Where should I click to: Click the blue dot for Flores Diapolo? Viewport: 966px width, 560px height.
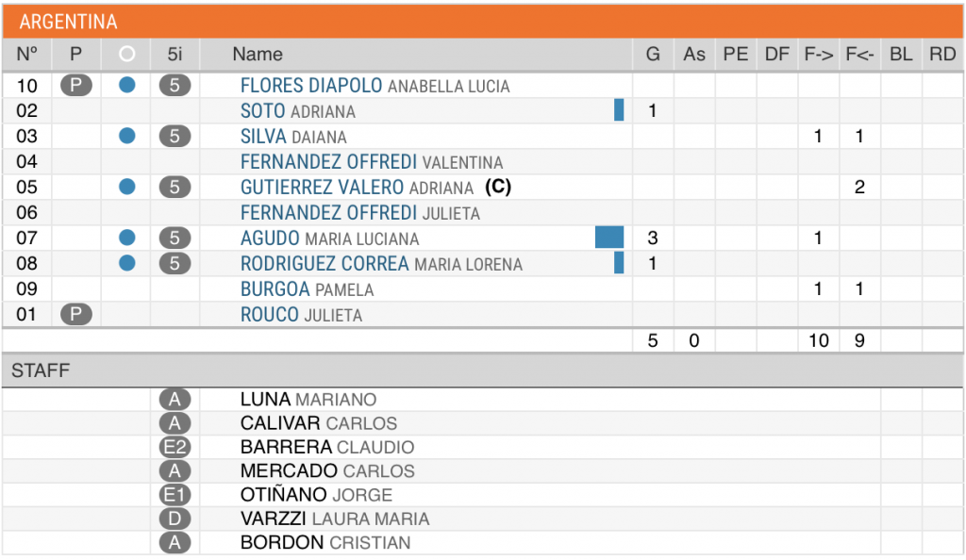(127, 85)
